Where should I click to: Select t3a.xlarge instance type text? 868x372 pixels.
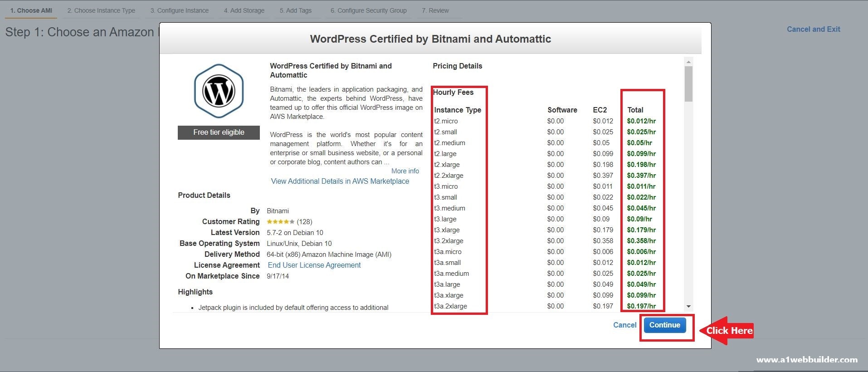[x=449, y=295]
